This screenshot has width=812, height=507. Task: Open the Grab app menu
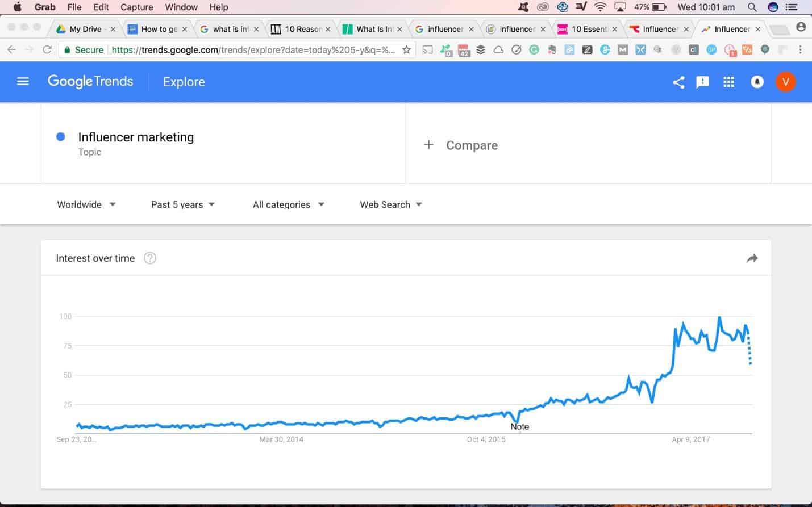click(45, 7)
